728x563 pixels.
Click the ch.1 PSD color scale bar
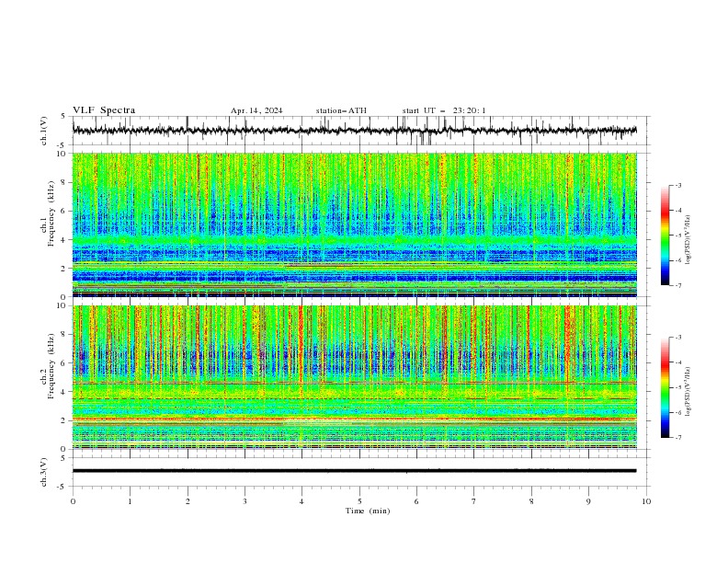click(665, 236)
